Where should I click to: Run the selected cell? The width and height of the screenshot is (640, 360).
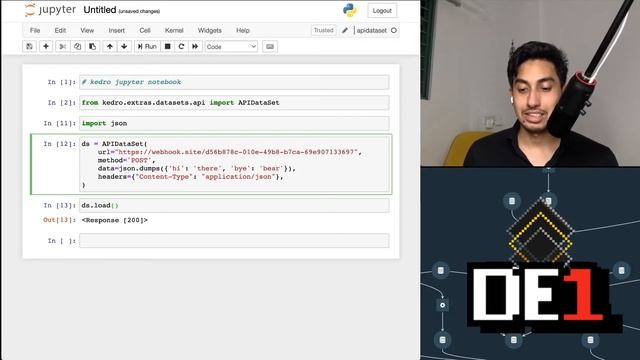coord(147,47)
